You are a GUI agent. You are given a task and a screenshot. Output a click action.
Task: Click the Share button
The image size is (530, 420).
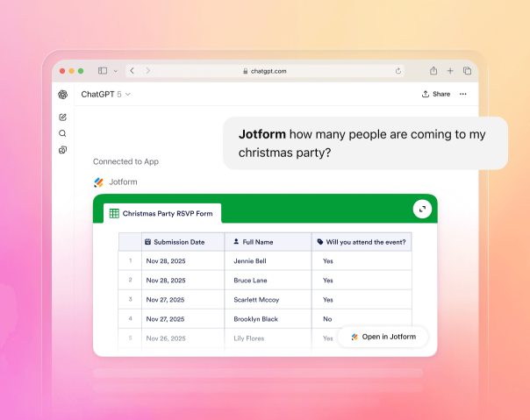[x=436, y=94]
